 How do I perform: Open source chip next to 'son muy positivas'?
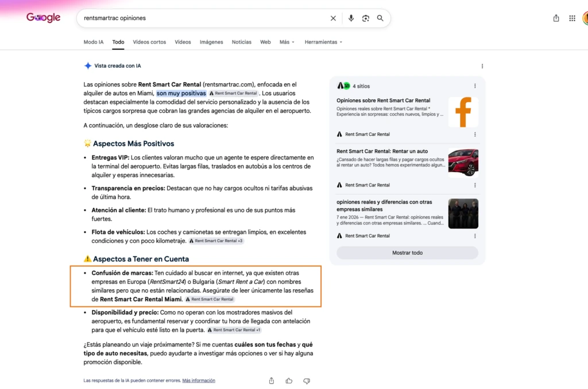233,94
